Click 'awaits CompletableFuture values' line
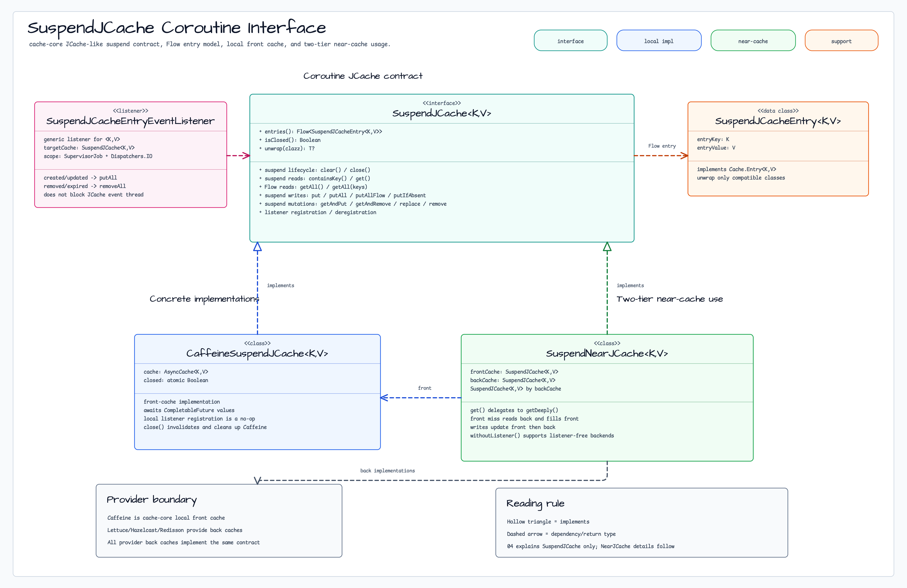907x588 pixels. [189, 410]
